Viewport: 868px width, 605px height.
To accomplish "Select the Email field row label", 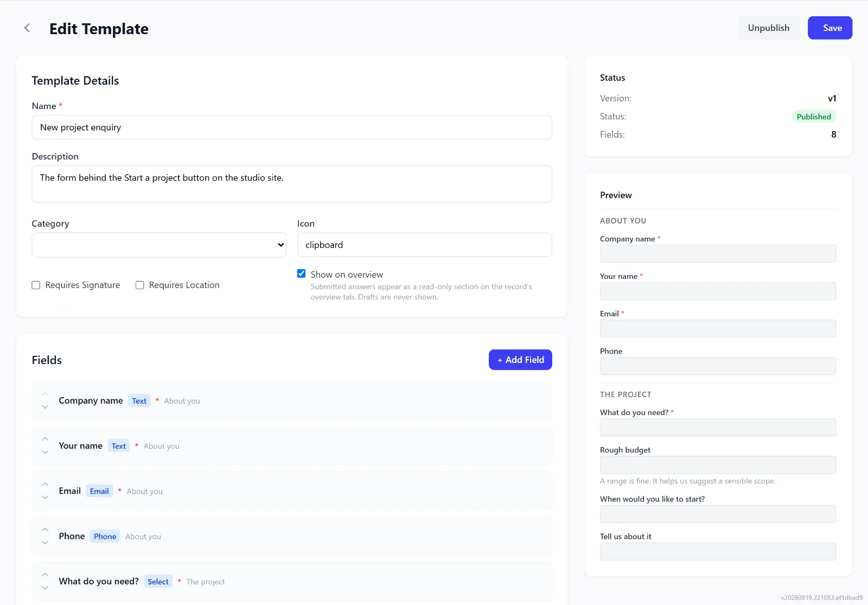I will click(70, 491).
